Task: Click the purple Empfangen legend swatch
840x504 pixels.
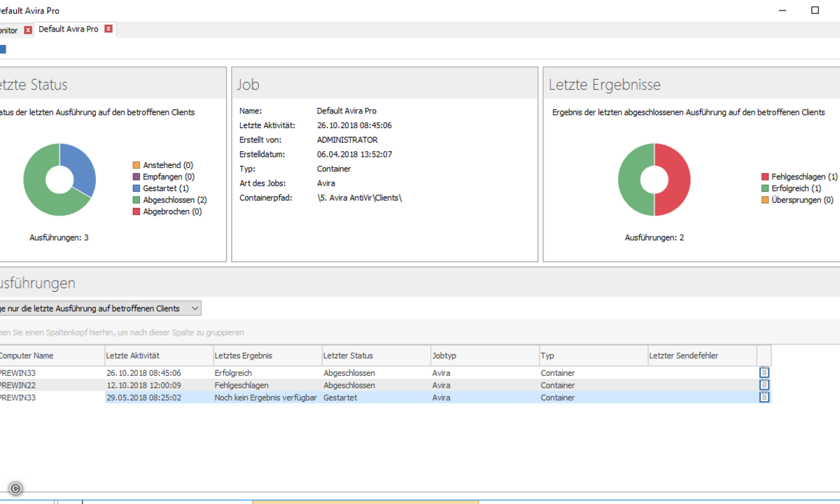Action: point(136,177)
